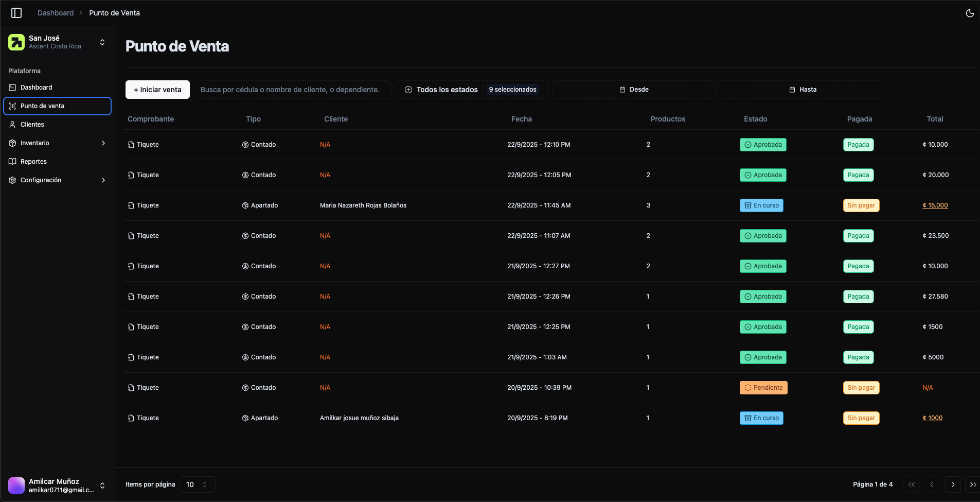Click Amilcar Muñoz avatar image

click(x=16, y=486)
